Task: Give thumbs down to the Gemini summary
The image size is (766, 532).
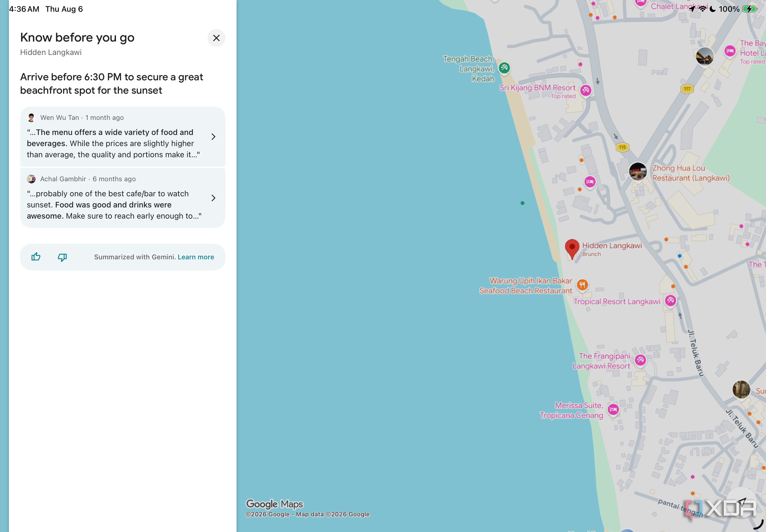Action: click(x=62, y=257)
